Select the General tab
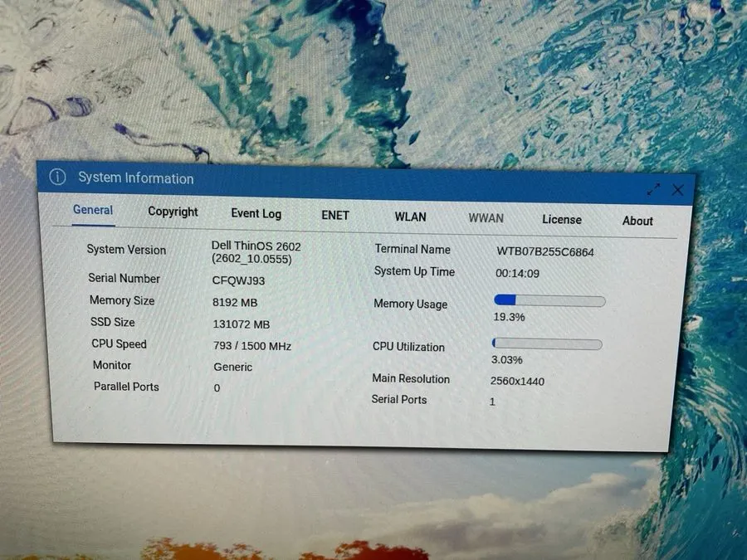This screenshot has height=560, width=747. point(93,210)
